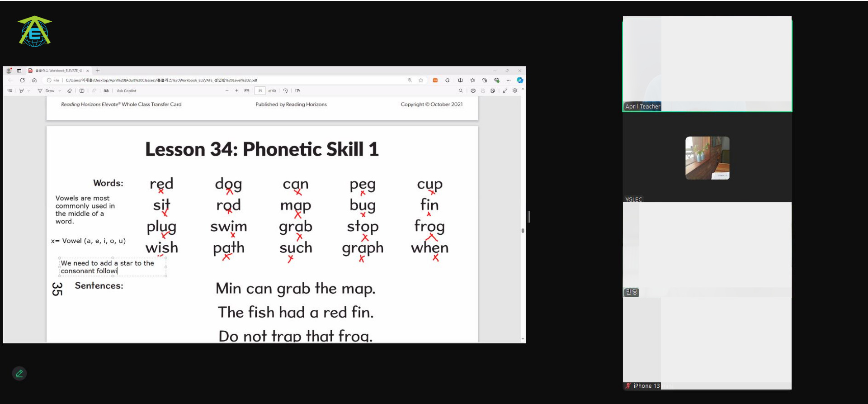This screenshot has height=404, width=868.
Task: Click the page number field showing 35
Action: [260, 90]
